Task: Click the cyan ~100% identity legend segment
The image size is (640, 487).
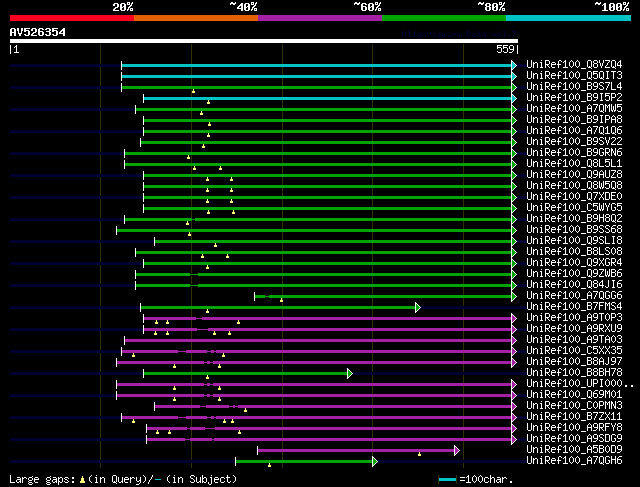Action: tap(569, 18)
